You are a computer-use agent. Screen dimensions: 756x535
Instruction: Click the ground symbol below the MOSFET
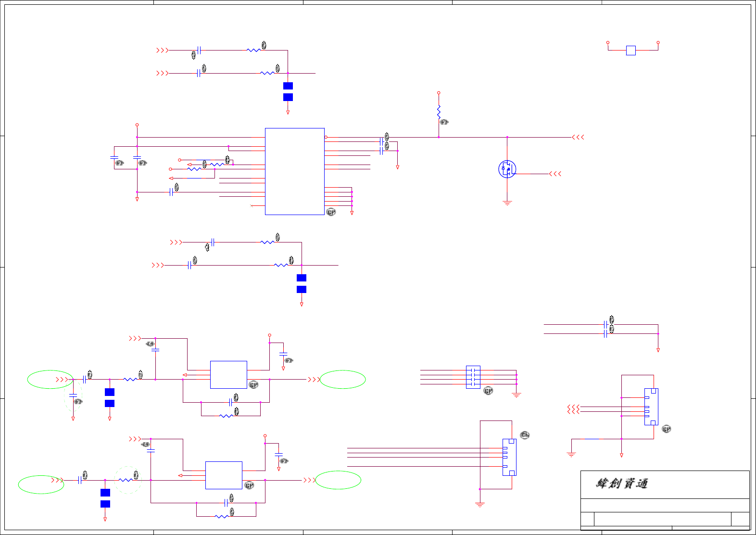(x=507, y=203)
